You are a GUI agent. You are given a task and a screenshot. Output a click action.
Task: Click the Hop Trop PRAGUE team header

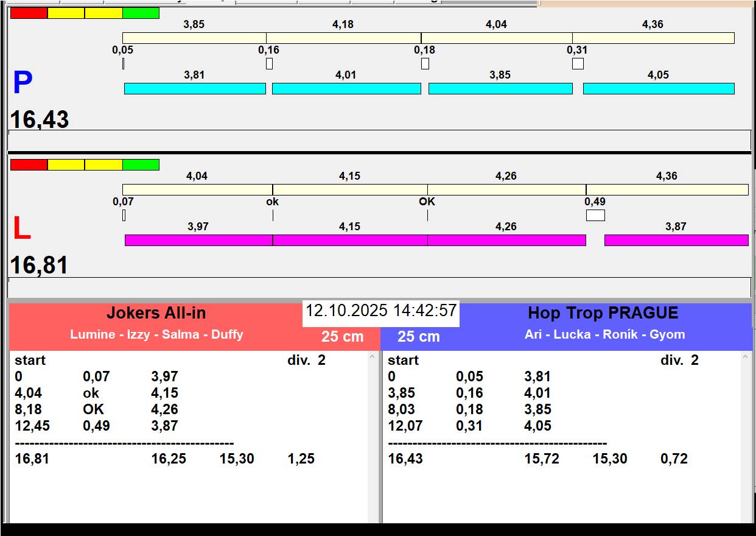[x=603, y=313]
